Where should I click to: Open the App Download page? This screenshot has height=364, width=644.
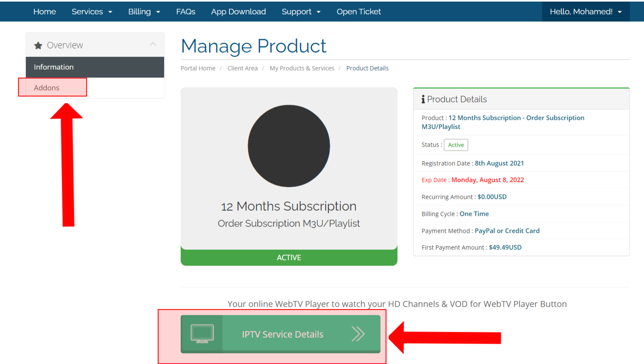[238, 11]
